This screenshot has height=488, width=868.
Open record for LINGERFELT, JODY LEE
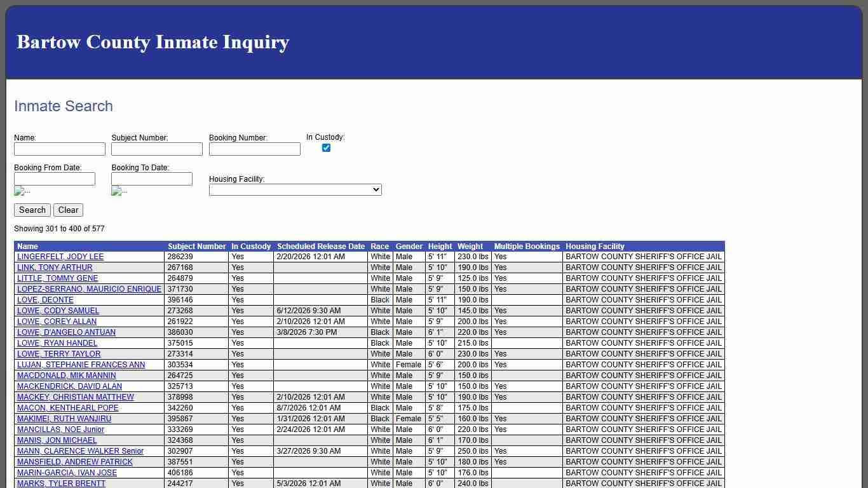coord(60,257)
